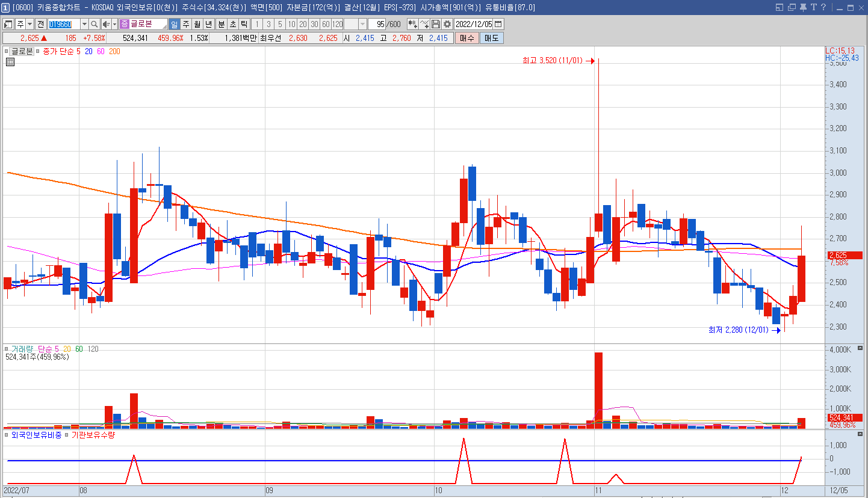Open the chart indicator add tool

pos(412,24)
